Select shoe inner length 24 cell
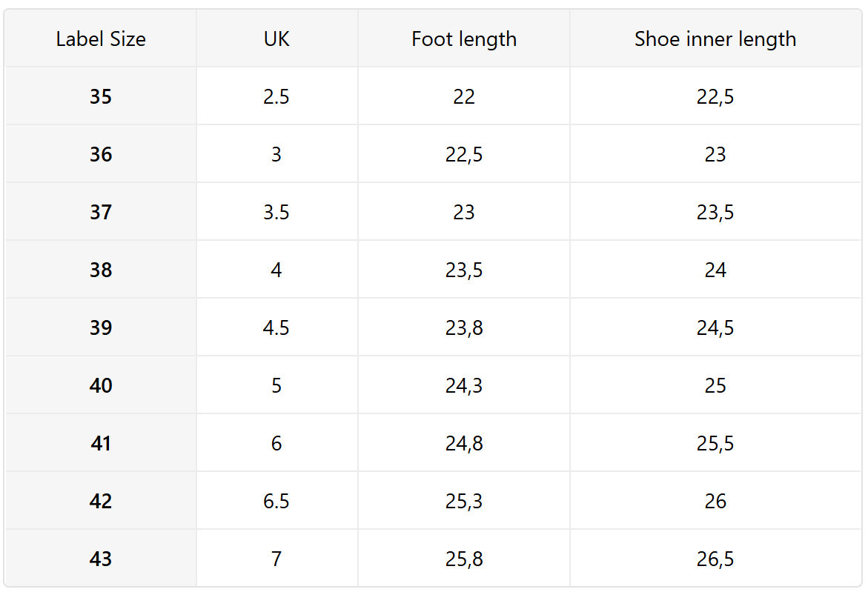This screenshot has width=868, height=592. 715,270
